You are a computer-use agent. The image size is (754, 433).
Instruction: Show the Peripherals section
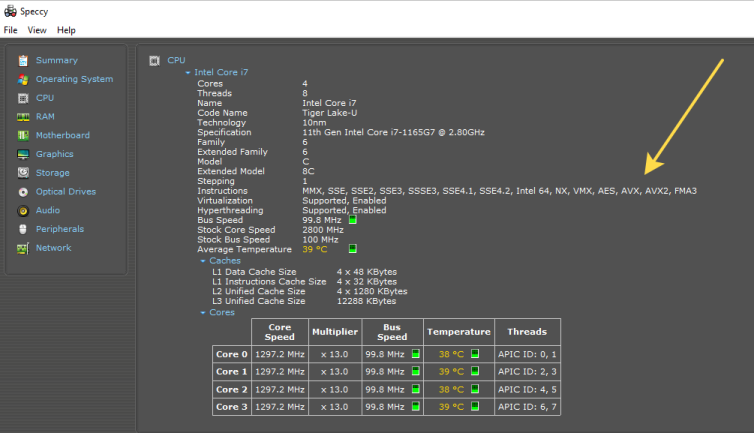(x=60, y=229)
